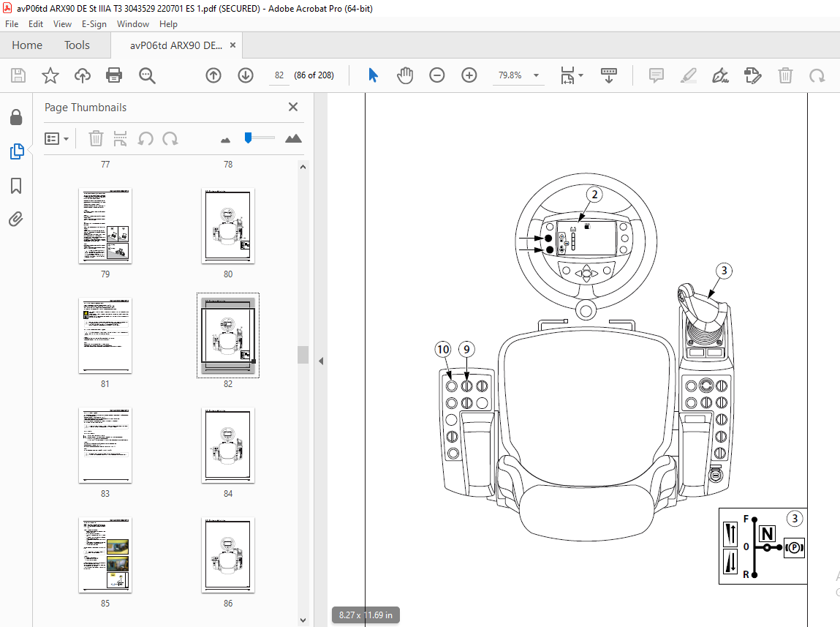
Task: Open Bookmarks panel in sidebar
Action: tap(16, 186)
